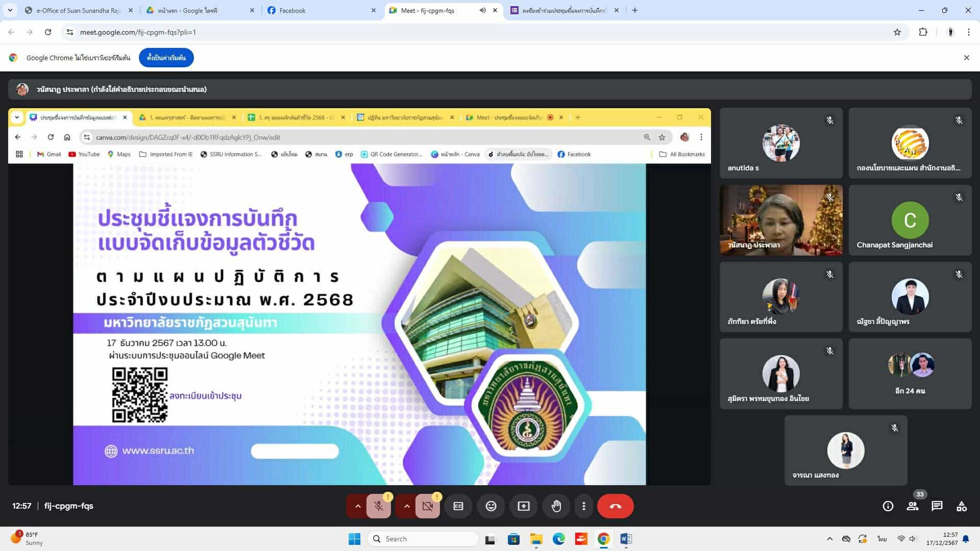980x551 pixels.
Task: Expand video settings arrow beside camera
Action: click(407, 506)
